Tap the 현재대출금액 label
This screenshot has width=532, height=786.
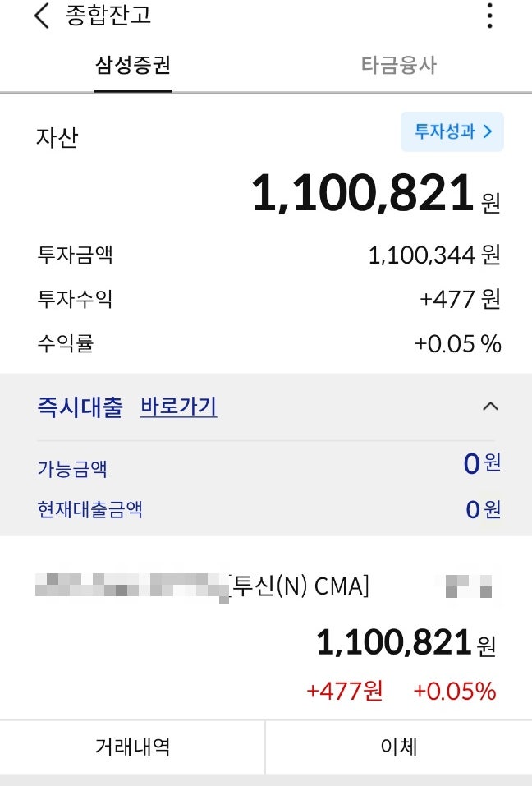[x=89, y=509]
